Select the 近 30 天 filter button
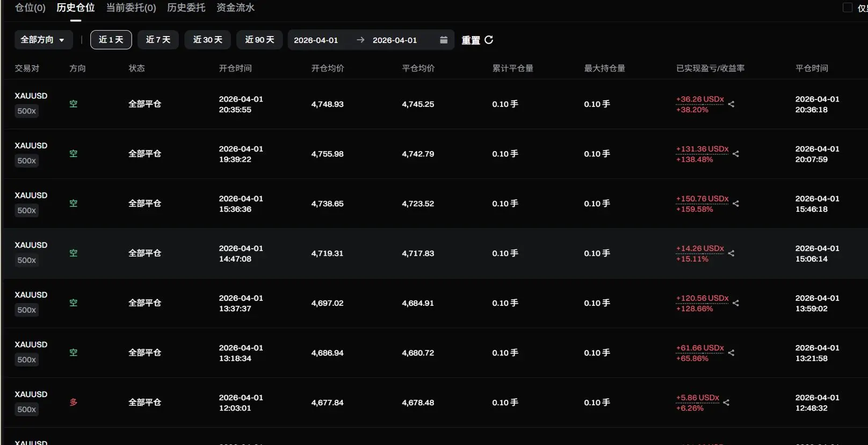 pyautogui.click(x=207, y=40)
